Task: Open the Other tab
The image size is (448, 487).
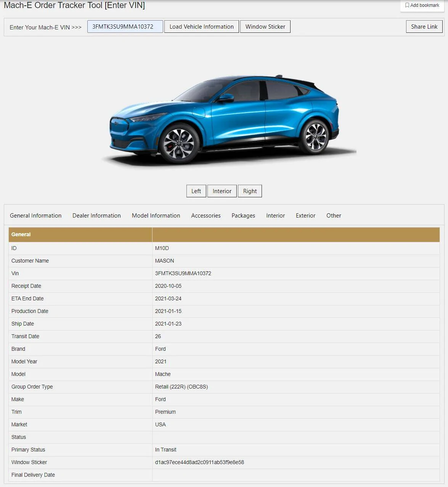Action: point(334,216)
